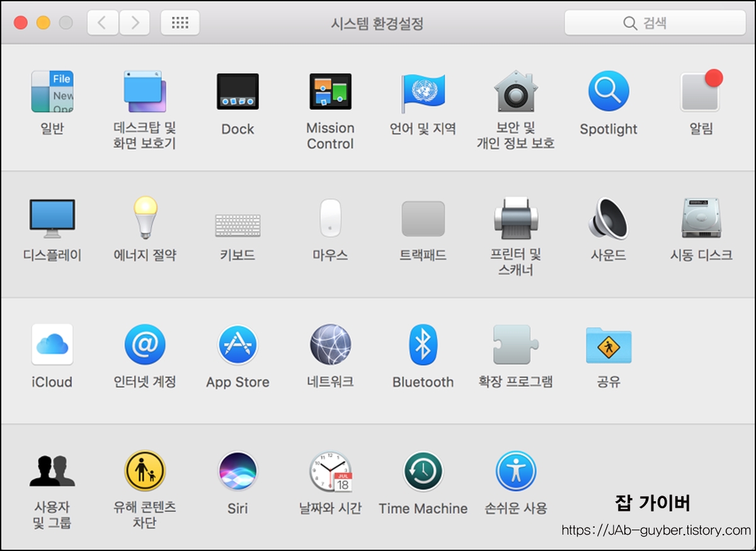756x551 pixels.
Task: Open 네트워크 network settings
Action: click(x=330, y=344)
